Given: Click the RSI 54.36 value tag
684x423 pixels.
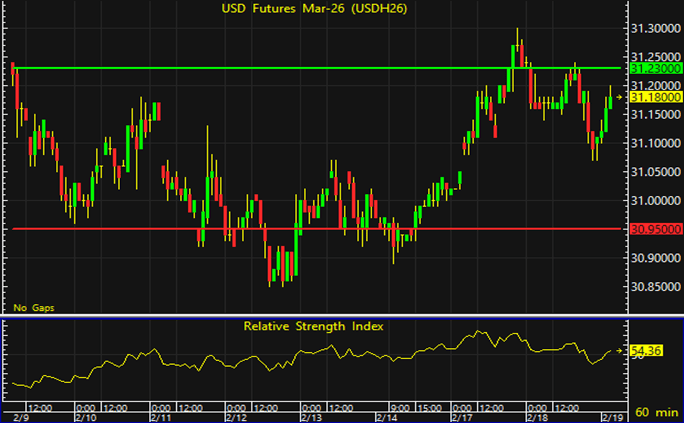Looking at the screenshot, I should pyautogui.click(x=649, y=351).
